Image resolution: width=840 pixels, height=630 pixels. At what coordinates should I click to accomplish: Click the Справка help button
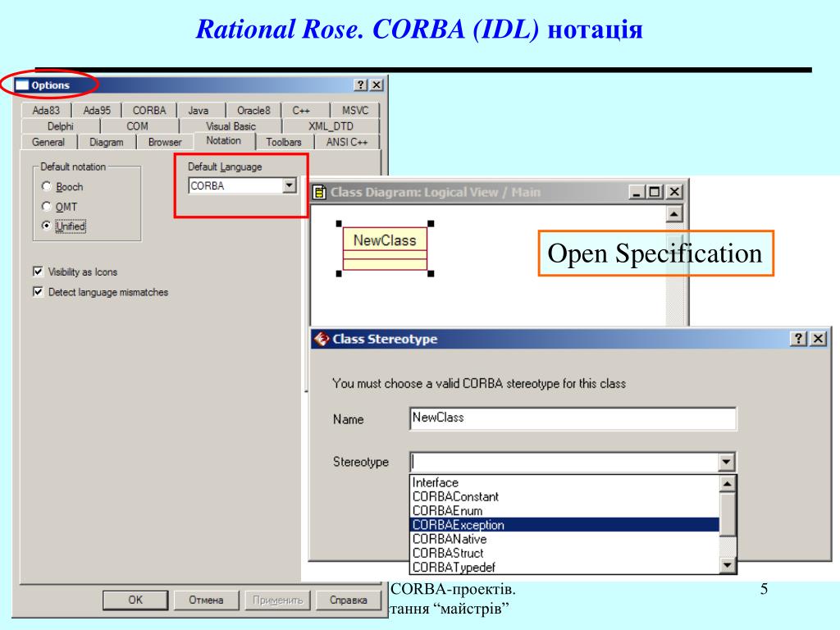click(348, 600)
